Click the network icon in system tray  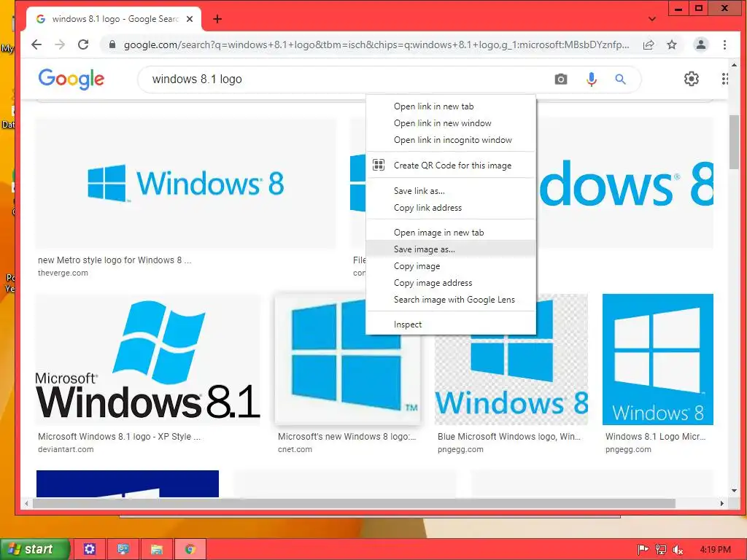660,550
